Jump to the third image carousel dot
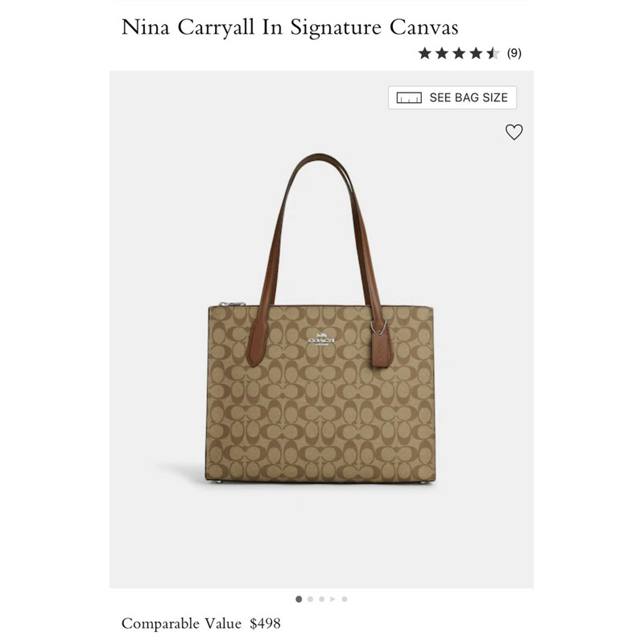 click(x=321, y=599)
